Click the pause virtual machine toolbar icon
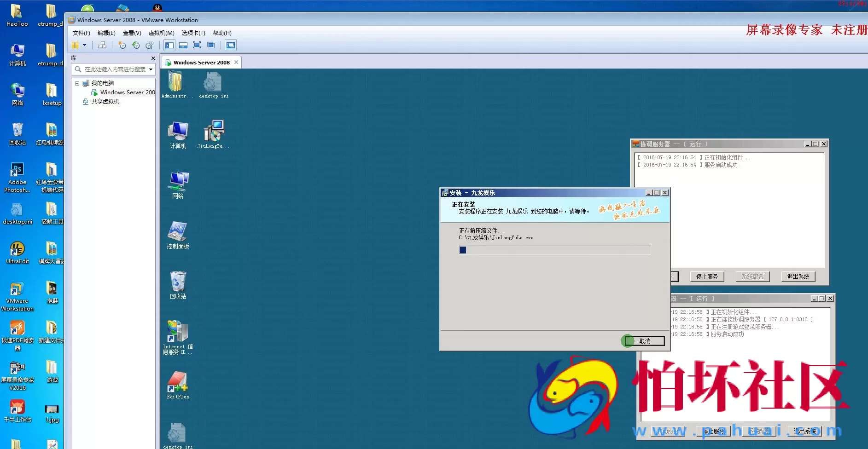Viewport: 868px width, 449px height. pyautogui.click(x=75, y=45)
